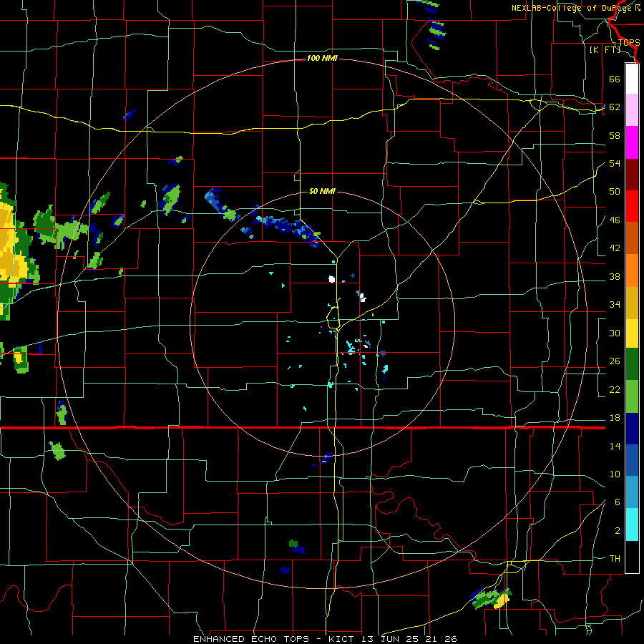Pick the maroon band in the color scale
Image resolution: width=644 pixels, height=644 pixels.
pos(632,175)
